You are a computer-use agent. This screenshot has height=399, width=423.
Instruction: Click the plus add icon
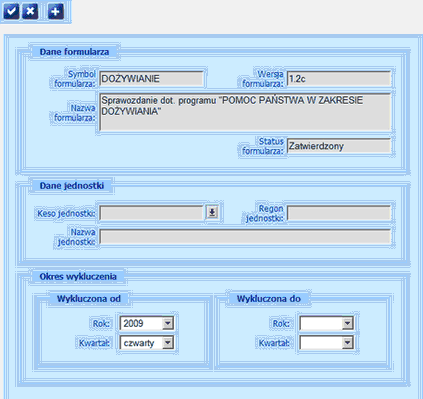click(55, 11)
